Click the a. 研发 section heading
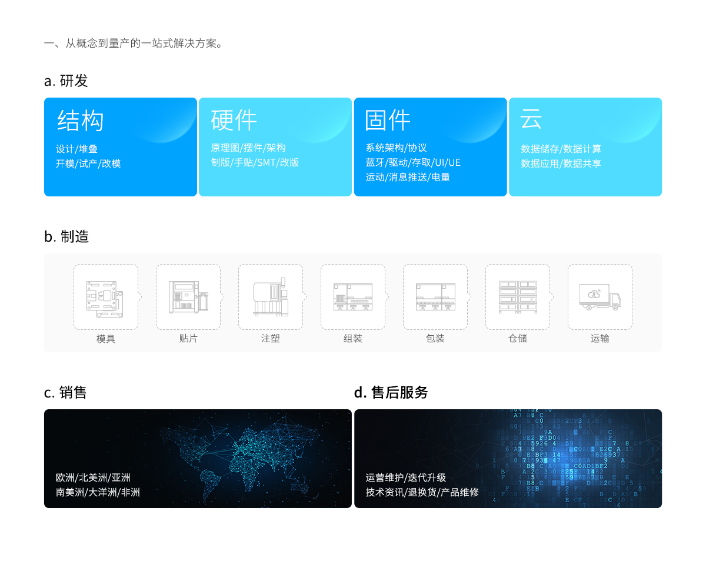The image size is (706, 588). 66,81
